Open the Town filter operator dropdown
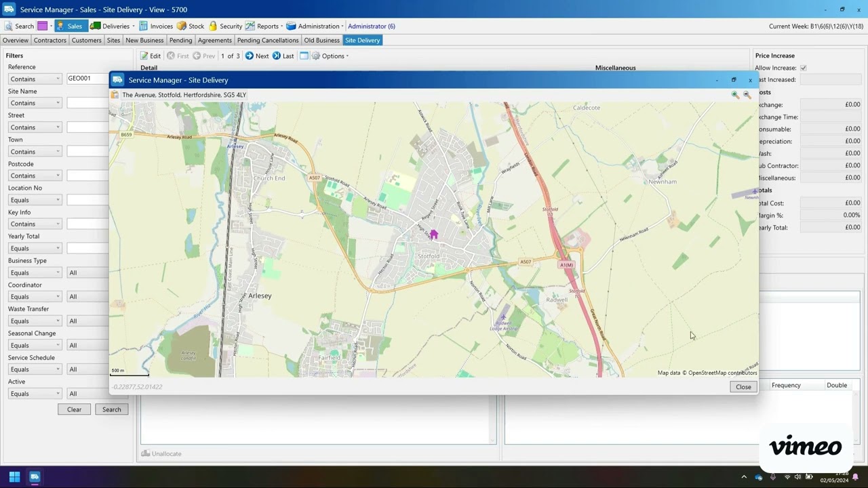Screen dimensions: 868x488 pos(35,152)
